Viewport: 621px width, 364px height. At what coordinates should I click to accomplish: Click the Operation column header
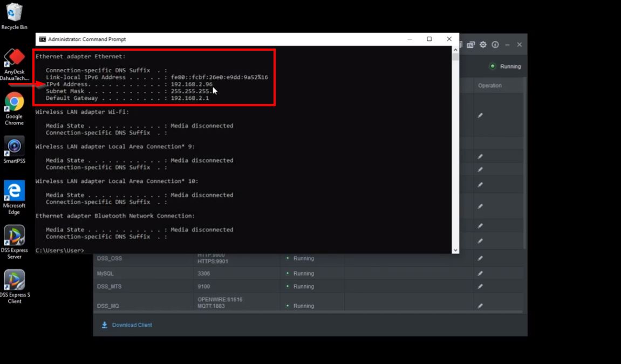tap(489, 85)
